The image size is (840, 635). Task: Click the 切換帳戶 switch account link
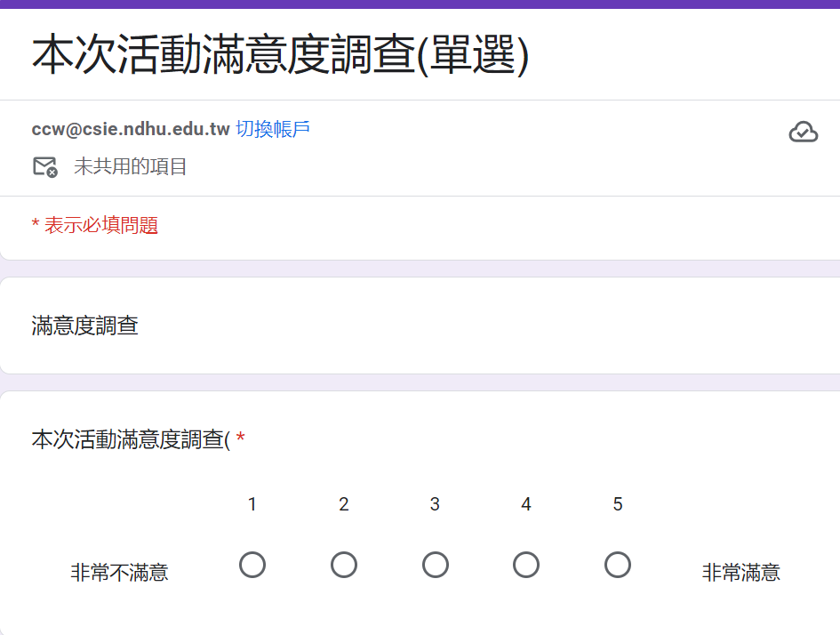click(x=273, y=129)
